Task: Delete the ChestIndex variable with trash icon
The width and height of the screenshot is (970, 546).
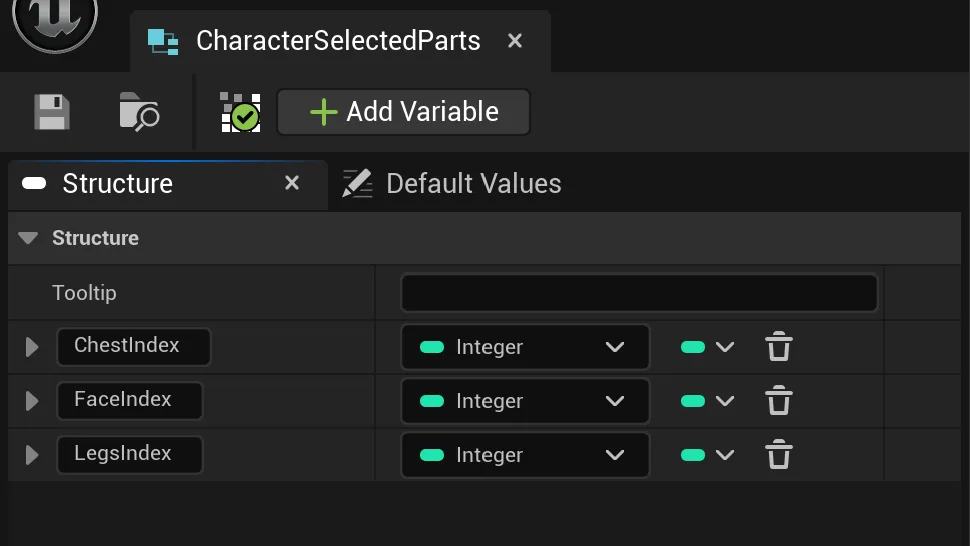Action: click(778, 347)
